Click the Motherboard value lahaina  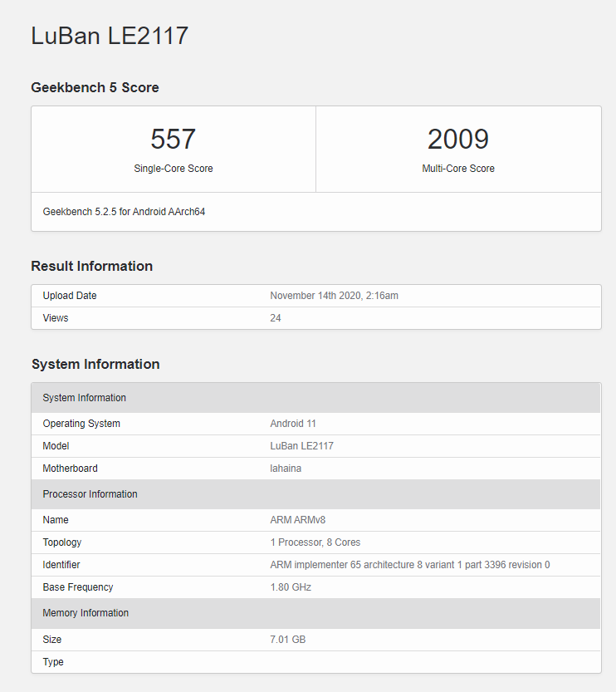(x=286, y=469)
